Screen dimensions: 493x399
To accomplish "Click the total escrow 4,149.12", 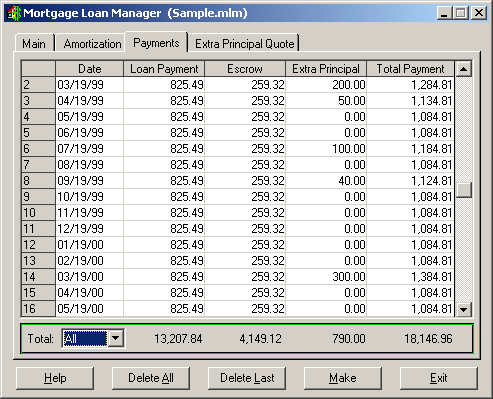I will (260, 339).
